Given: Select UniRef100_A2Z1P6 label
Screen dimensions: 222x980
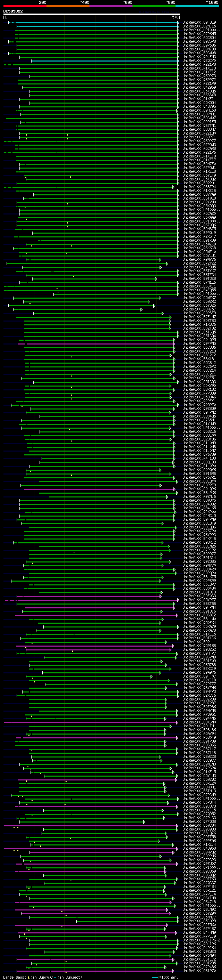Looking at the screenshot, I should pos(199,153).
